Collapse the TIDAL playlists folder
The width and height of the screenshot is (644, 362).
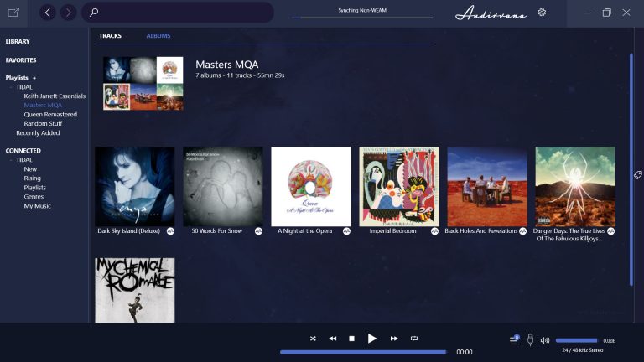tap(11, 87)
